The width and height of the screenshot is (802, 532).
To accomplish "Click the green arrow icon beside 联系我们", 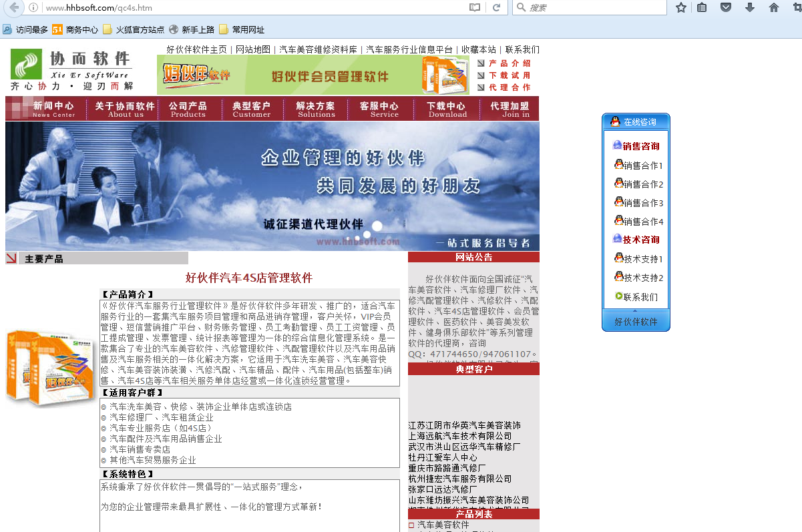I will [618, 296].
